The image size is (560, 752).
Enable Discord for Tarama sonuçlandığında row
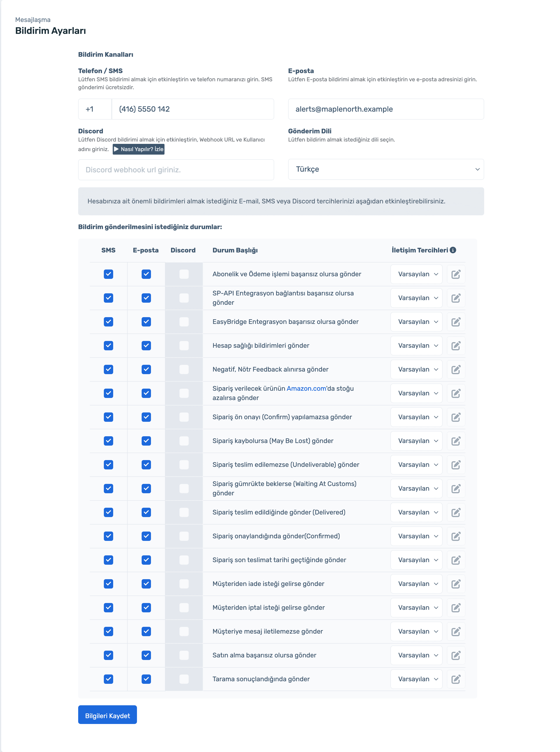click(184, 679)
